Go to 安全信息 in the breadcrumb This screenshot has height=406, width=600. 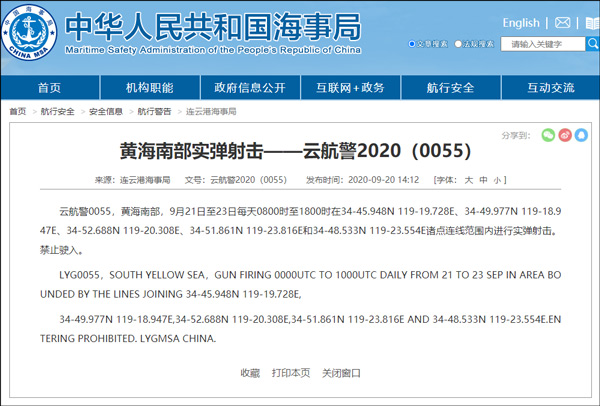106,111
